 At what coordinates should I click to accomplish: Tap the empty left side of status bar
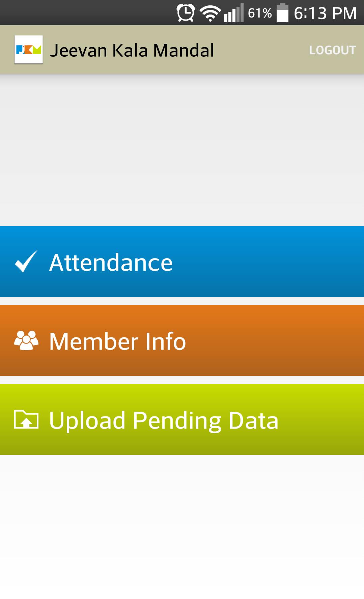84,13
